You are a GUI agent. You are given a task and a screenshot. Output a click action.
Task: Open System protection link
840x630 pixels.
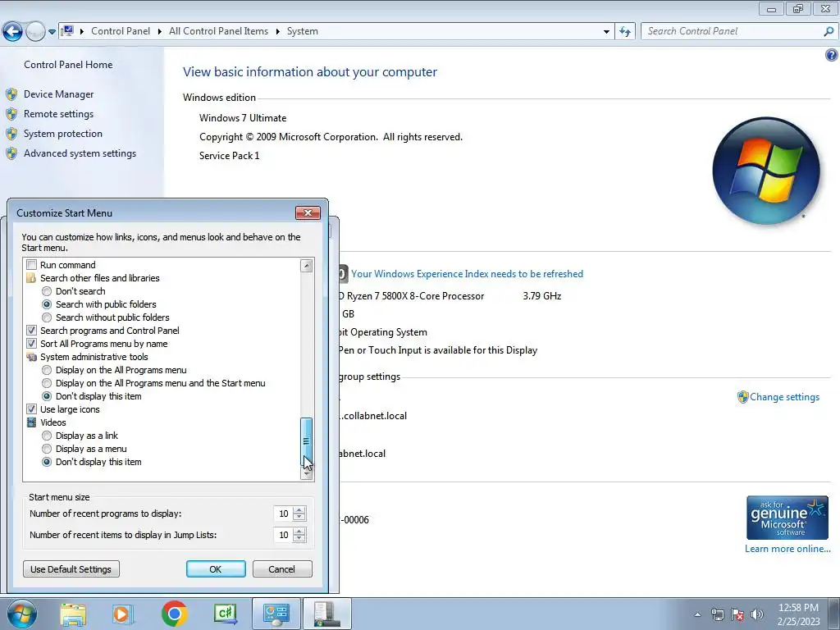tap(62, 134)
